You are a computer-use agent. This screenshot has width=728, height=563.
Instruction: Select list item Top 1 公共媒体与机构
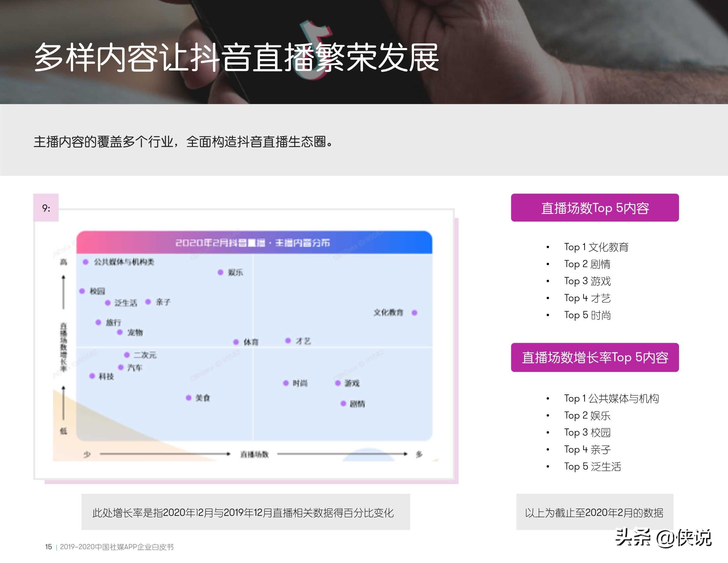[611, 398]
